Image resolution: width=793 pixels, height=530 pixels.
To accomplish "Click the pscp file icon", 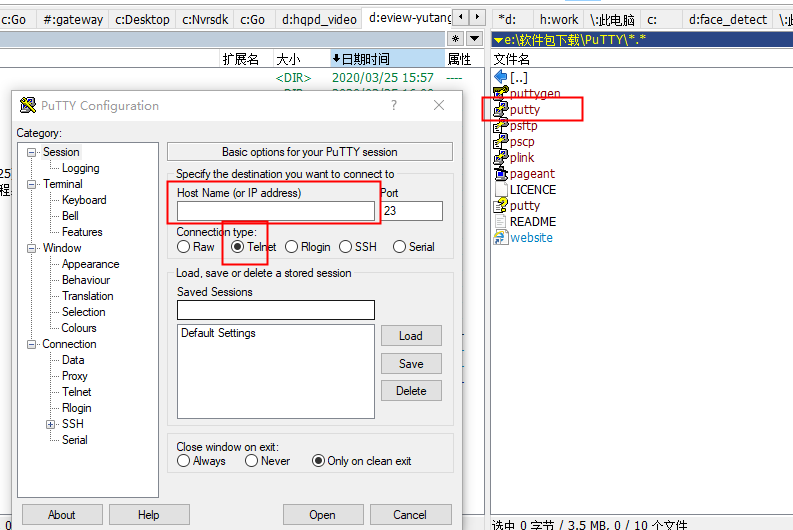I will pos(501,142).
